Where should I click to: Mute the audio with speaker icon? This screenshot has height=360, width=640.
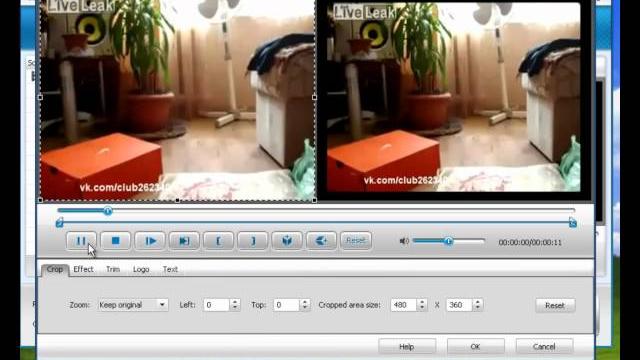[404, 241]
